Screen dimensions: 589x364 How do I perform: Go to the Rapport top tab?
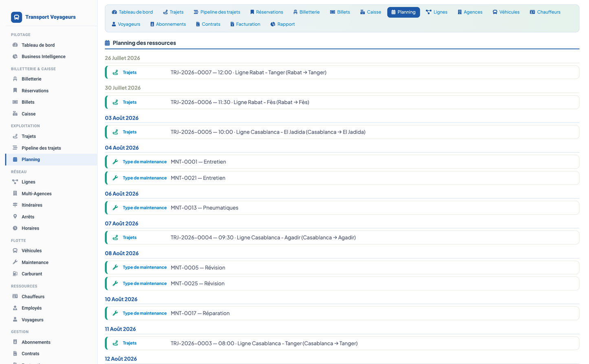(282, 24)
